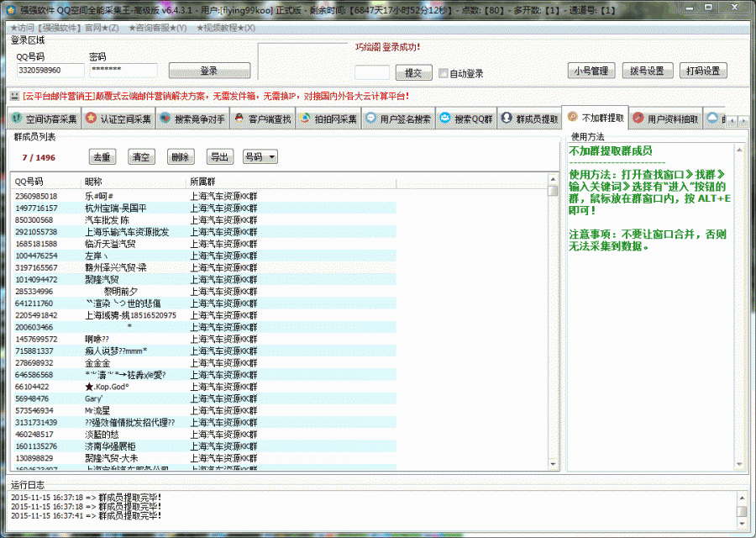Viewport: 756px width, 538px height.
Task: Select row with QQ 460248517
Action: 204,435
